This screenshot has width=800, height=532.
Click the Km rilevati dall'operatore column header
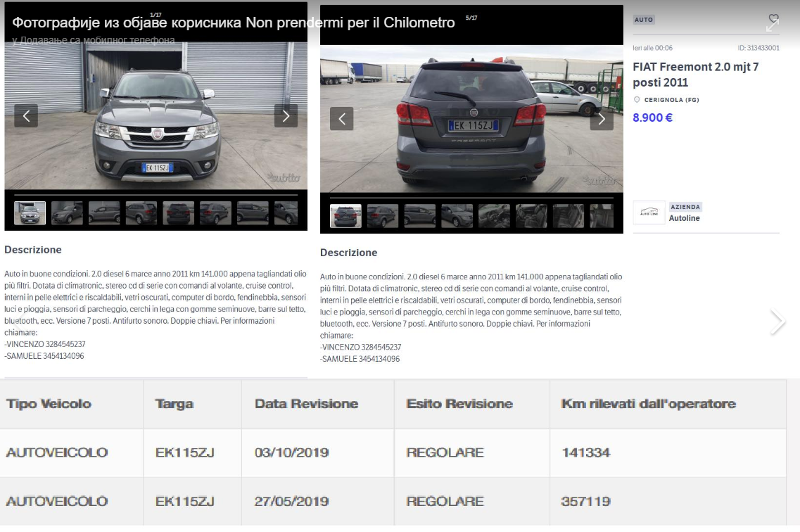[648, 404]
